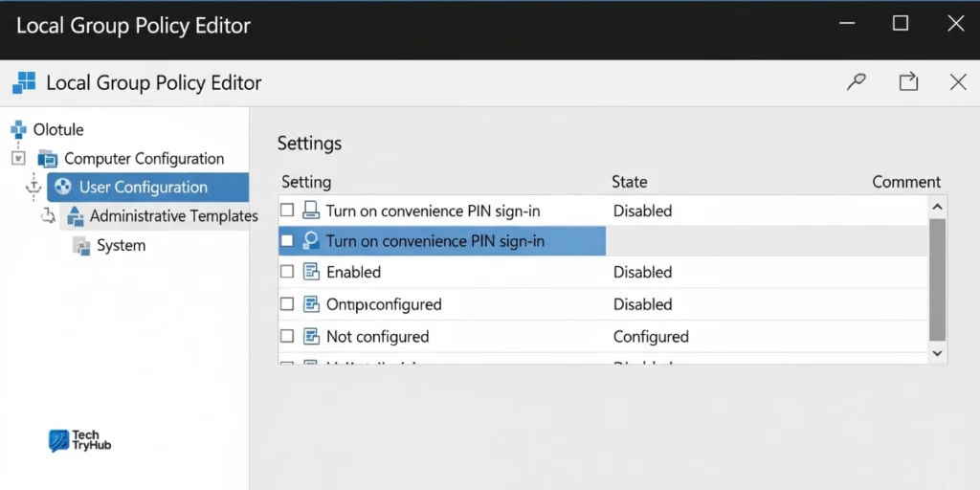The width and height of the screenshot is (980, 490).
Task: Expand the Computer Configuration tree node
Action: click(x=19, y=158)
